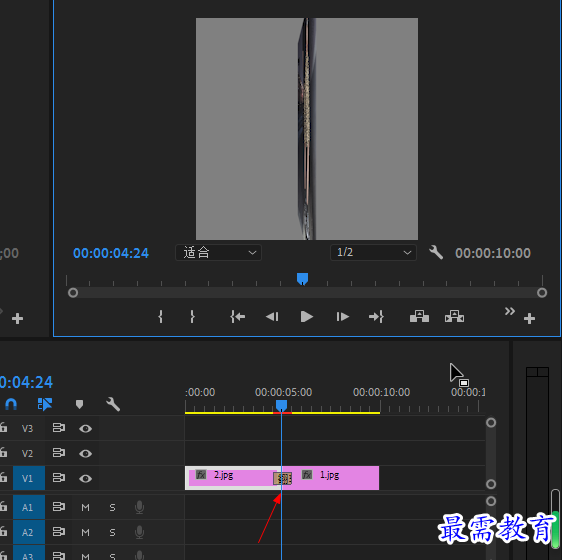The width and height of the screenshot is (562, 560).
Task: Toggle A2 track targeting
Action: (x=29, y=532)
